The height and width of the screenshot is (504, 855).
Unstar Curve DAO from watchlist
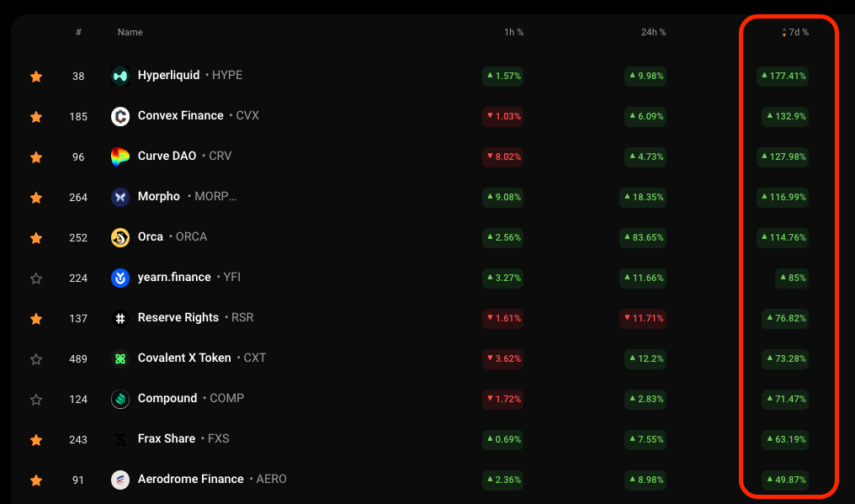(x=36, y=157)
